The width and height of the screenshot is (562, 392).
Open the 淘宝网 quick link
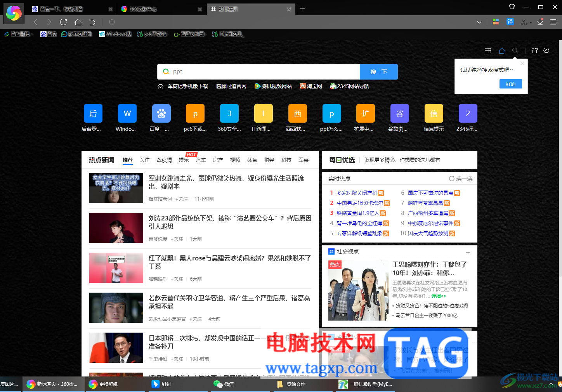click(x=311, y=86)
